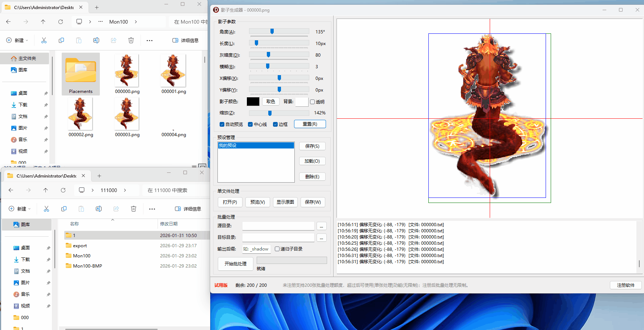Toggle the 自动预览 checkbox
This screenshot has height=330, width=644.
point(222,125)
